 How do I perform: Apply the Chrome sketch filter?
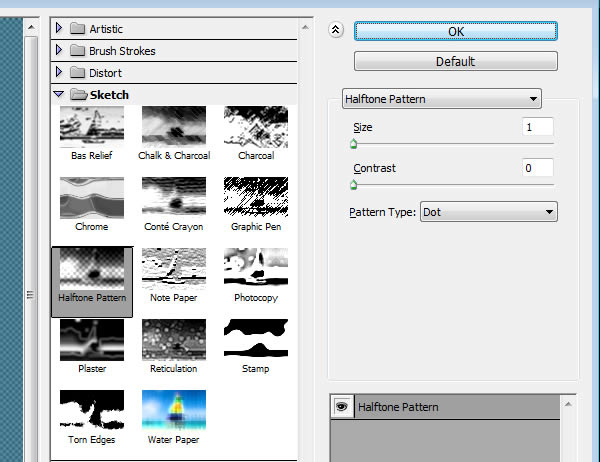click(92, 198)
